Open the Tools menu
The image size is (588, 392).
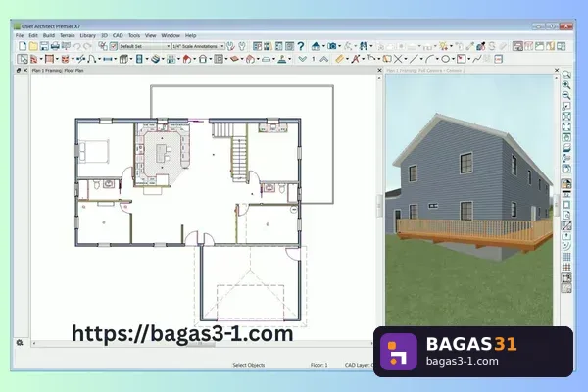tap(134, 35)
